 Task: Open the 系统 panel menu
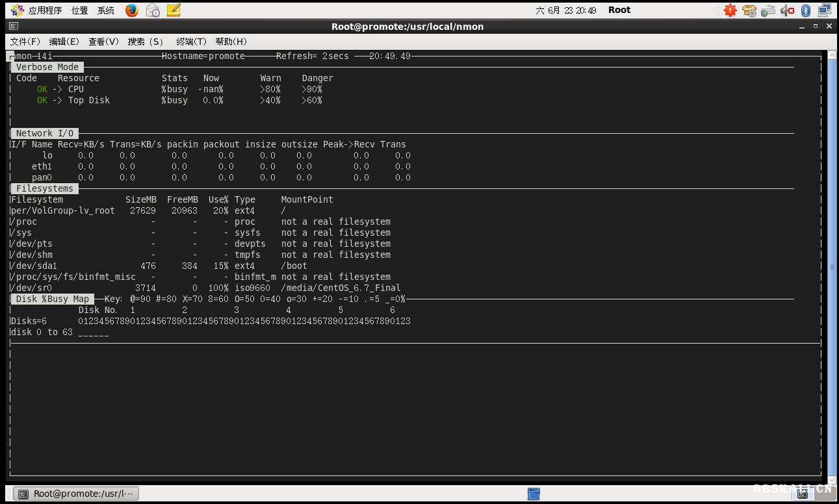(x=105, y=10)
